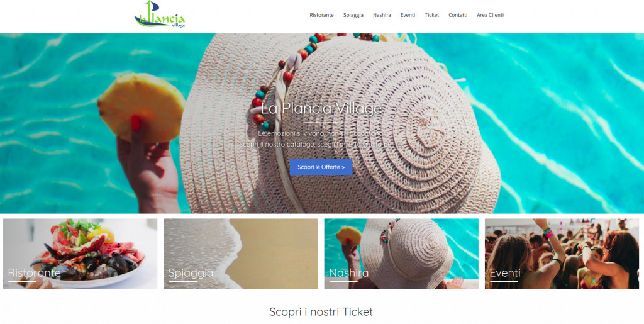Click the La Plancia Village hero title
Viewport: 644px width, 324px height.
(x=321, y=109)
